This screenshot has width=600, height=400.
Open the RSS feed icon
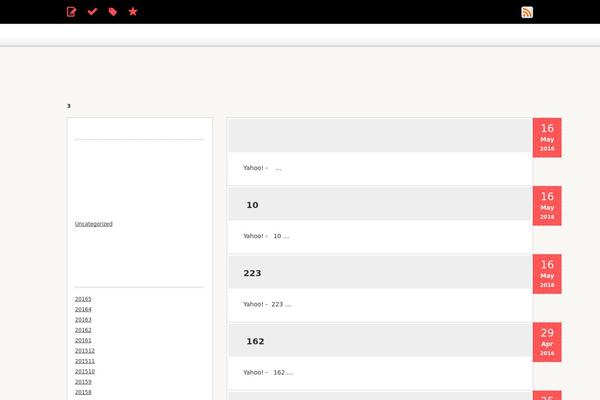[x=527, y=12]
